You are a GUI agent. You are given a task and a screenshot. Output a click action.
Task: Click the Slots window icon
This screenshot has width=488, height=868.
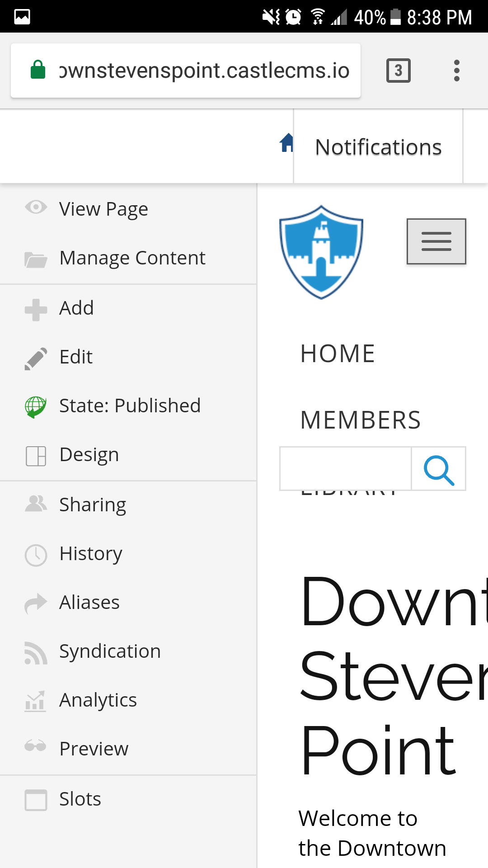[x=36, y=800]
